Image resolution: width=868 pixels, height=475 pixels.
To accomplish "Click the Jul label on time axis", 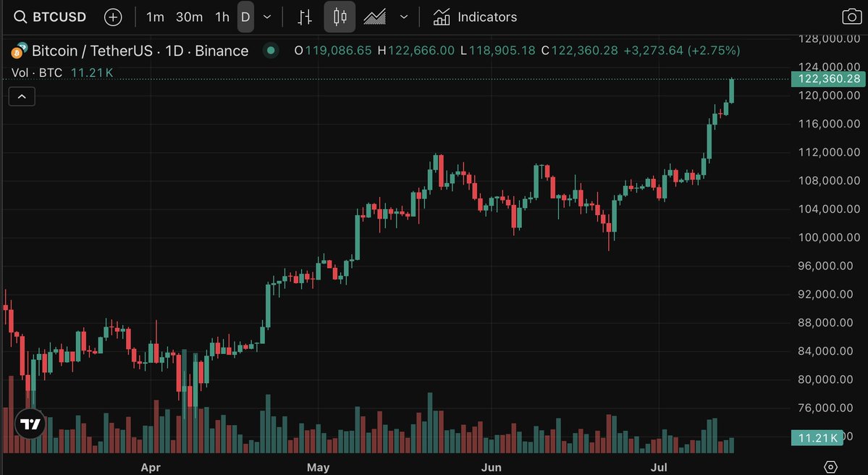I will pyautogui.click(x=659, y=467).
